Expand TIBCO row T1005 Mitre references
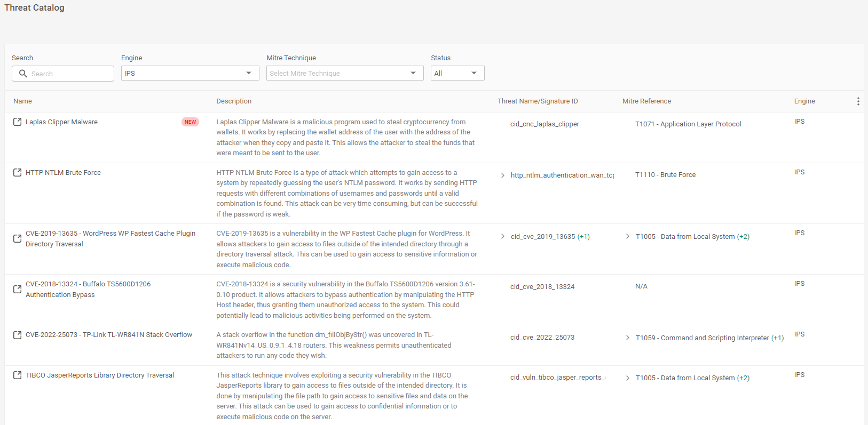This screenshot has height=425, width=868. (x=627, y=378)
